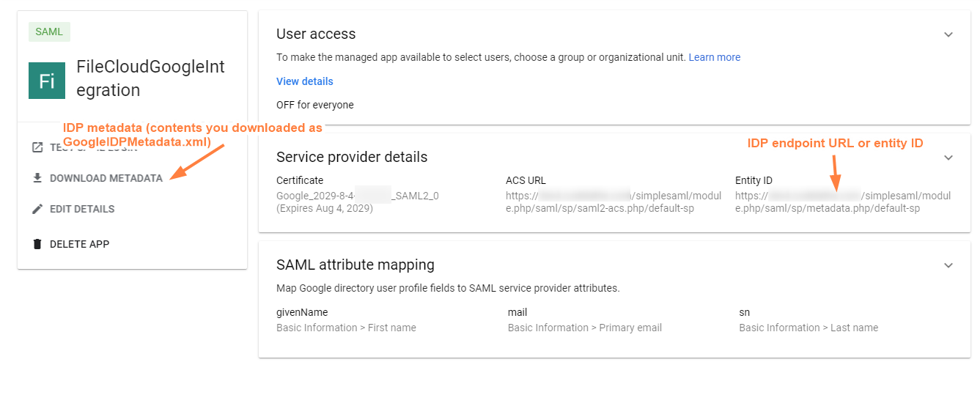Expand the Service provider details chevron
Image resolution: width=980 pixels, height=406 pixels.
click(948, 158)
